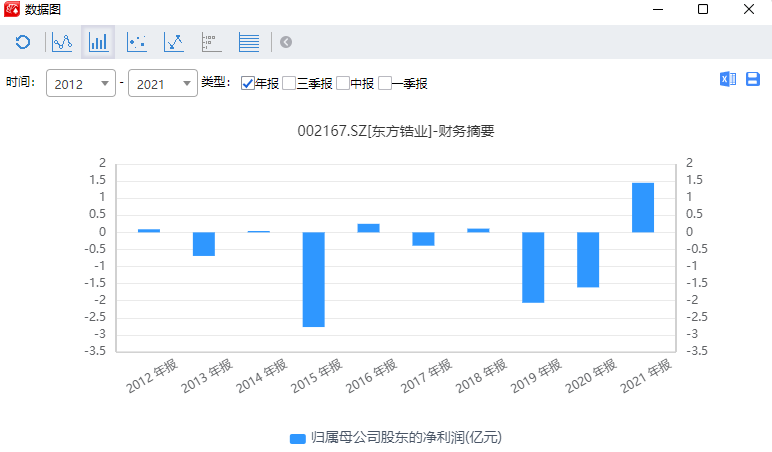Toggle the legend layout icon
Image resolution: width=772 pixels, height=452 pixels.
pyautogui.click(x=210, y=42)
